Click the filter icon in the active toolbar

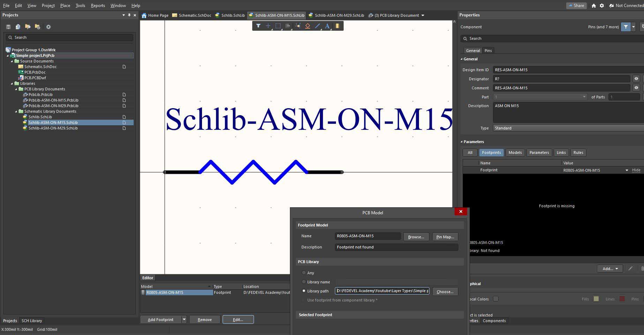[x=258, y=26]
